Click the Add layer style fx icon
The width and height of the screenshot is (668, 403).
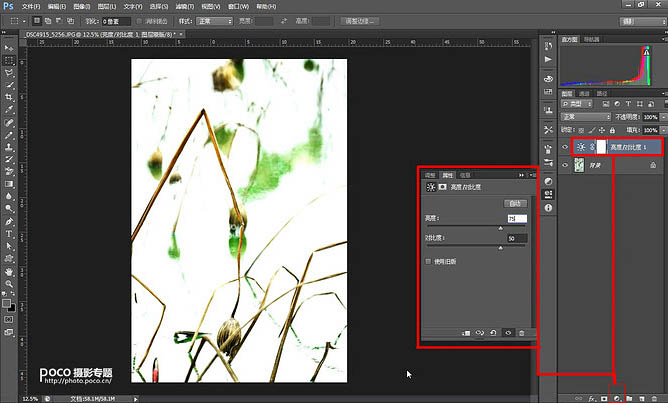point(592,399)
